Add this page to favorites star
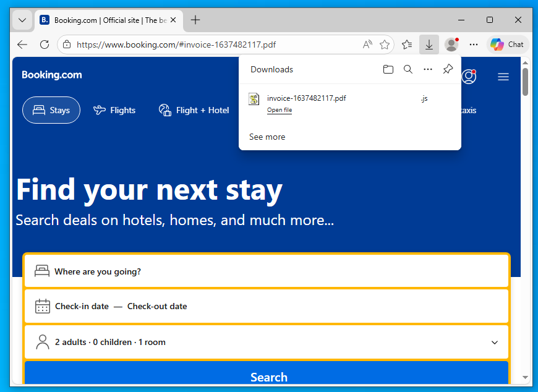The image size is (538, 392). (385, 45)
